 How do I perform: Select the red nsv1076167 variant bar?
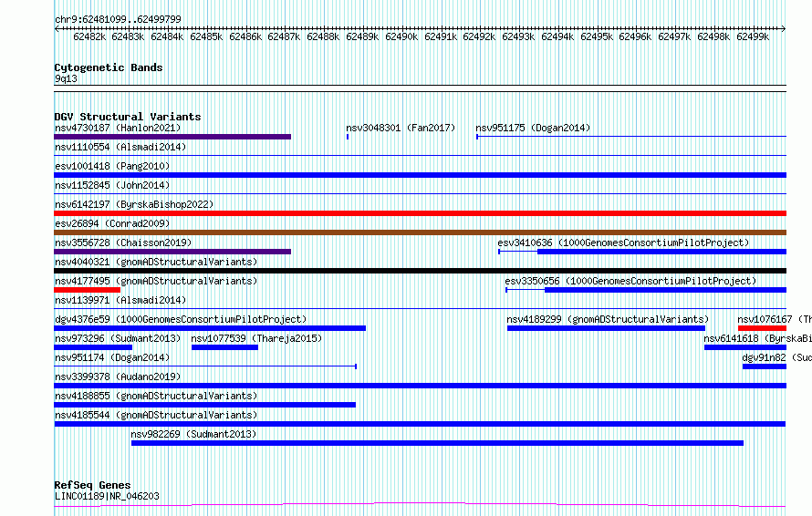[763, 328]
